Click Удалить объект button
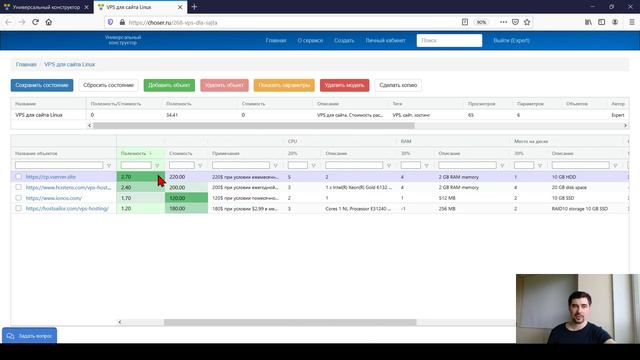The height and width of the screenshot is (360, 640). (x=224, y=85)
